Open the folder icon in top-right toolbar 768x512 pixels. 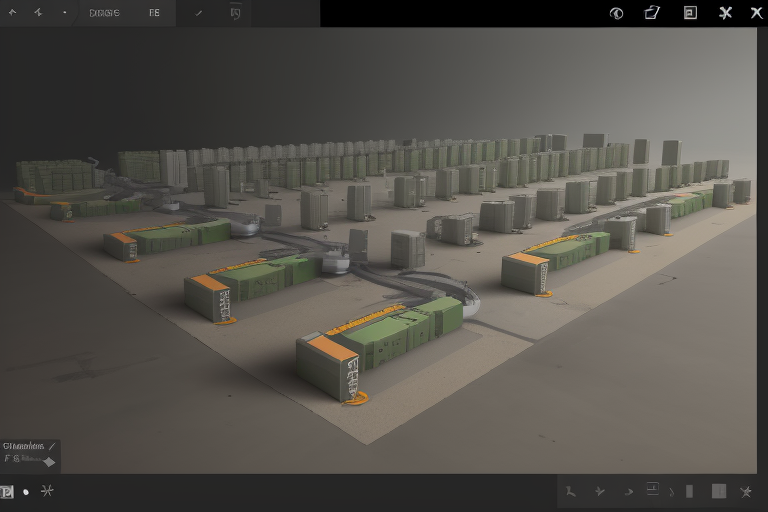(x=652, y=13)
